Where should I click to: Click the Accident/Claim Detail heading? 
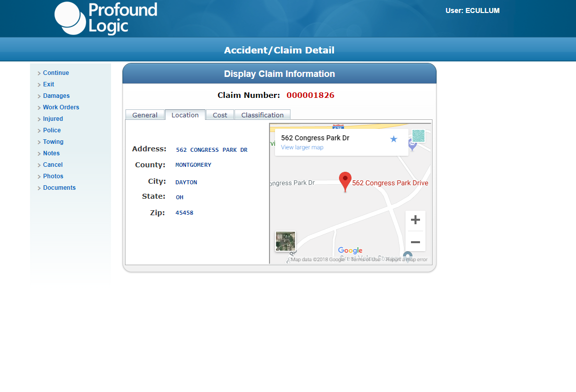279,50
